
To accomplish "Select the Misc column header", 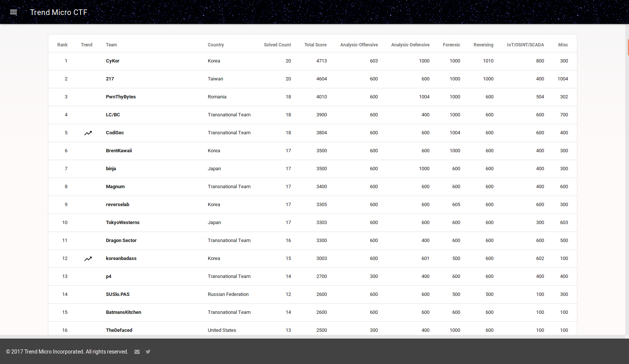I will click(563, 45).
